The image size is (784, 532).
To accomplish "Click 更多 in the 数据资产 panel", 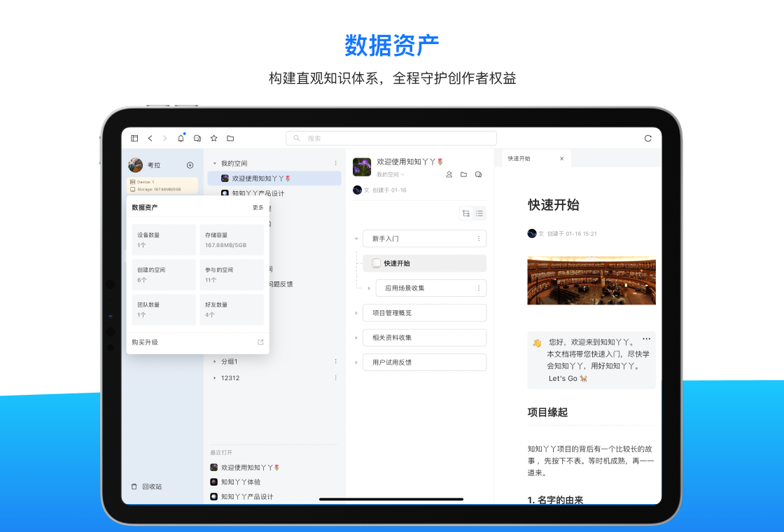I will (258, 208).
